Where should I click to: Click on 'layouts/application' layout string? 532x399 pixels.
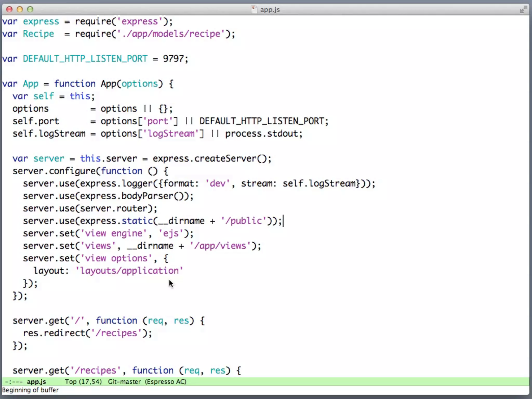(129, 271)
